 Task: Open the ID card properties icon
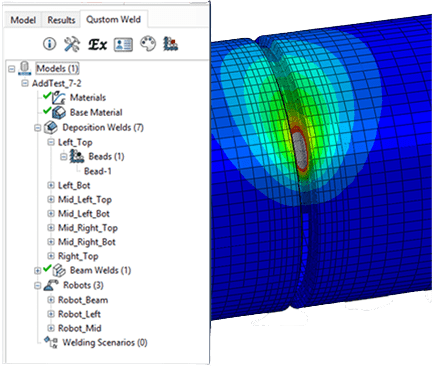click(123, 44)
